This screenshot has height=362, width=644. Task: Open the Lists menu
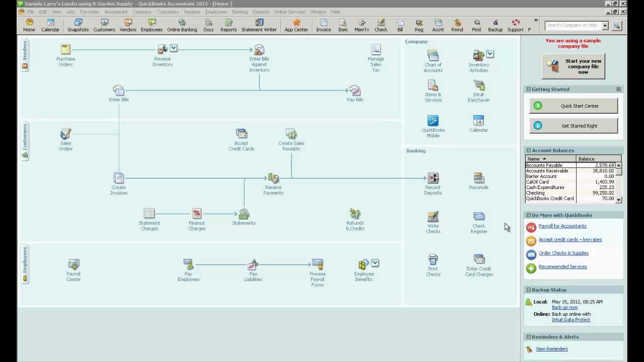click(x=70, y=12)
